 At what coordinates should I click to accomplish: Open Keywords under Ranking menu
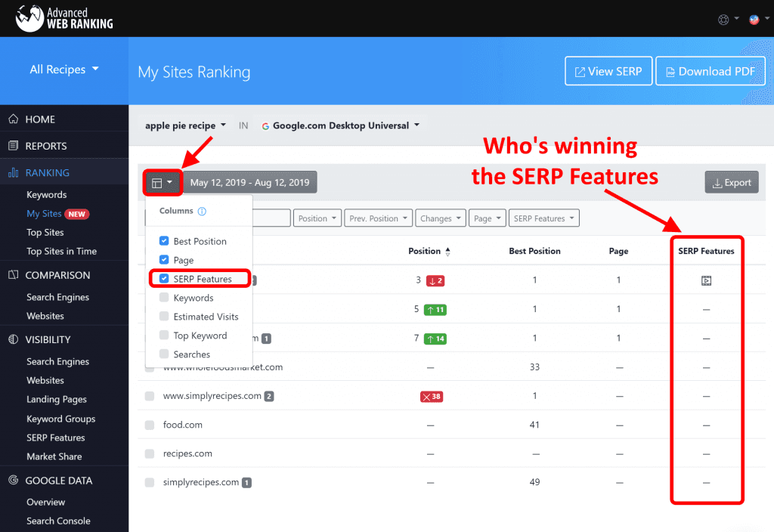coord(46,195)
